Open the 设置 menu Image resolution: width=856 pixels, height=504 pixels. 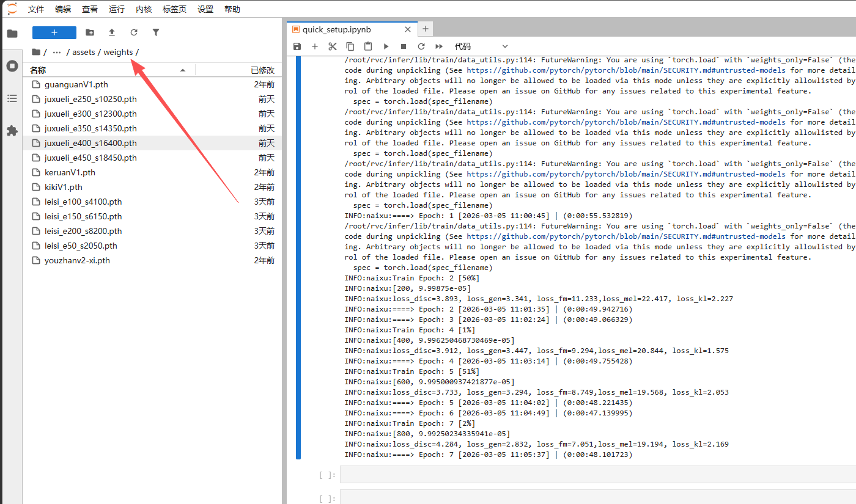[205, 9]
